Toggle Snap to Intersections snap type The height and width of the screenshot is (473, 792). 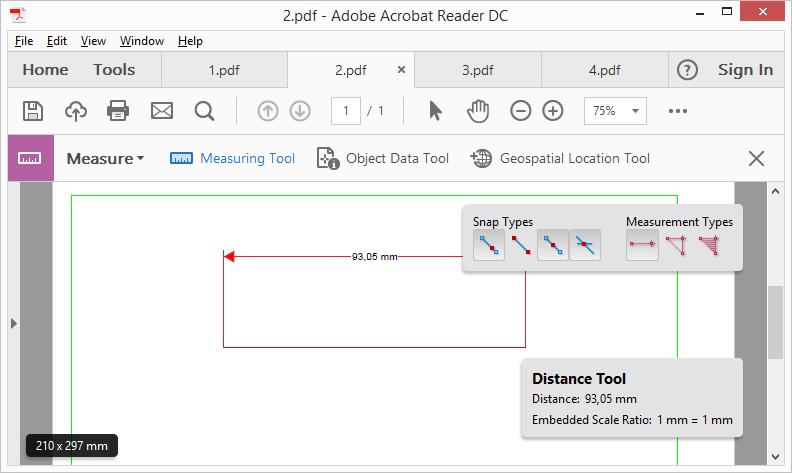[x=585, y=245]
